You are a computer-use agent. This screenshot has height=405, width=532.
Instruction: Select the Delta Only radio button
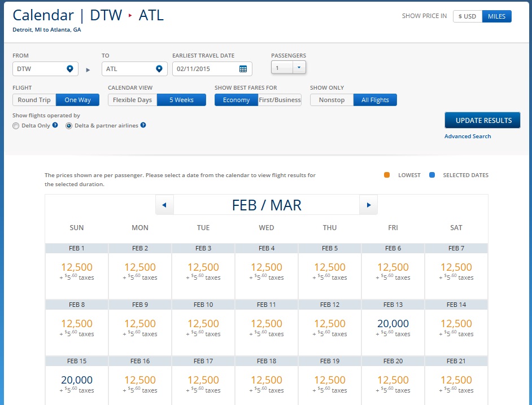[x=16, y=126]
